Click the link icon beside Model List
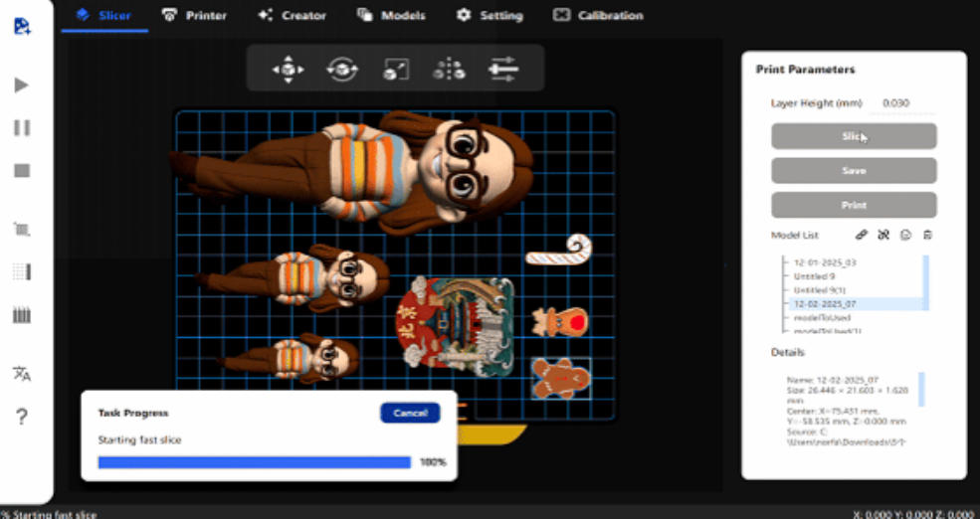The image size is (980, 519). tap(862, 236)
